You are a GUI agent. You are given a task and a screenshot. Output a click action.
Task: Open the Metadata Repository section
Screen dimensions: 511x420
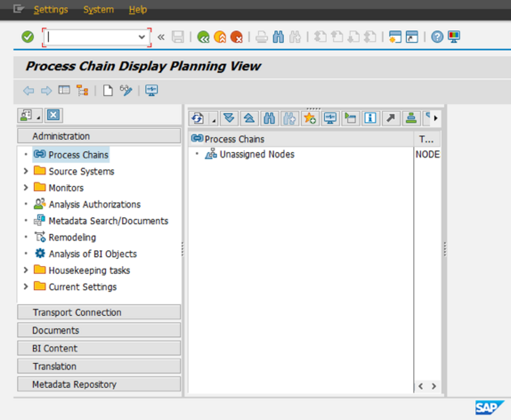99,384
